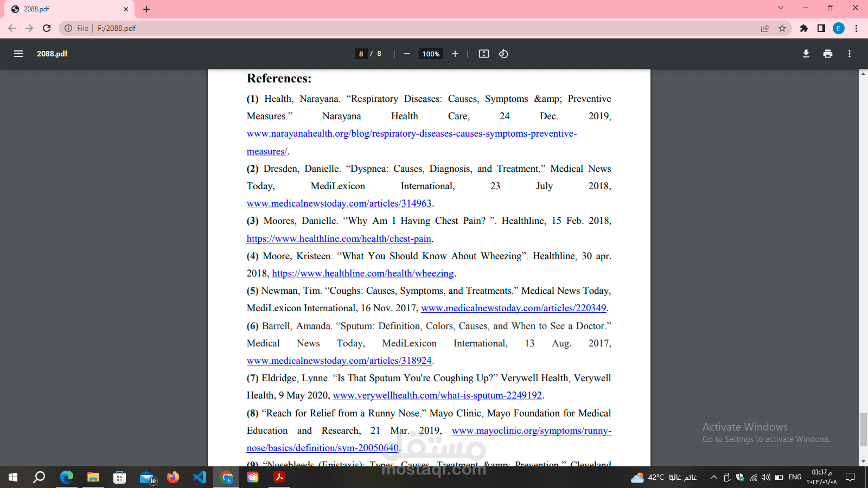This screenshot has height=488, width=868.
Task: Open Adobe Creative Cloud from the taskbar
Action: click(253, 477)
